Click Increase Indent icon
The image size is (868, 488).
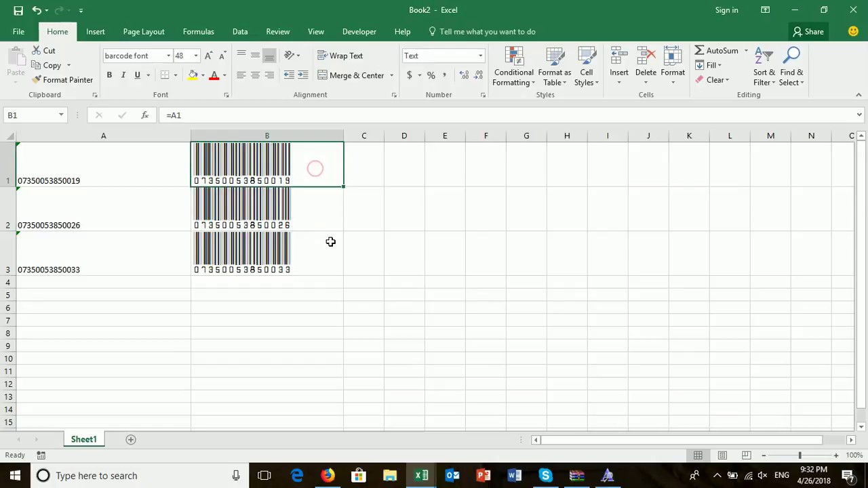point(303,75)
